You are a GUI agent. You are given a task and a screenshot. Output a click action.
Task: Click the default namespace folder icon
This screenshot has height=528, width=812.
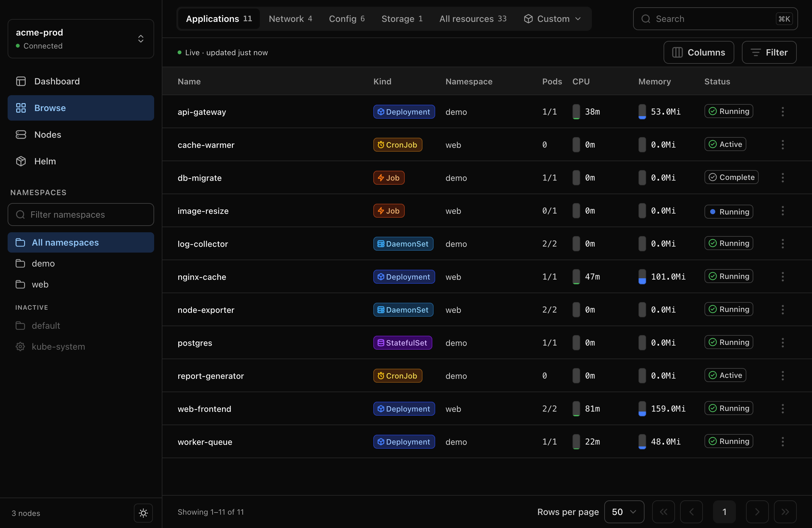coord(20,326)
